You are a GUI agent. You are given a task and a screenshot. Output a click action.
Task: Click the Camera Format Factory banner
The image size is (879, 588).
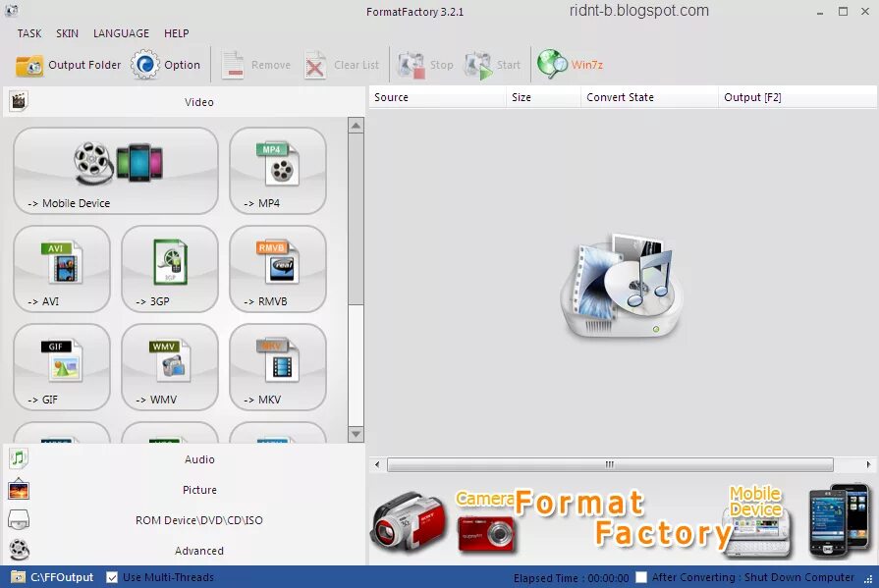coord(623,520)
